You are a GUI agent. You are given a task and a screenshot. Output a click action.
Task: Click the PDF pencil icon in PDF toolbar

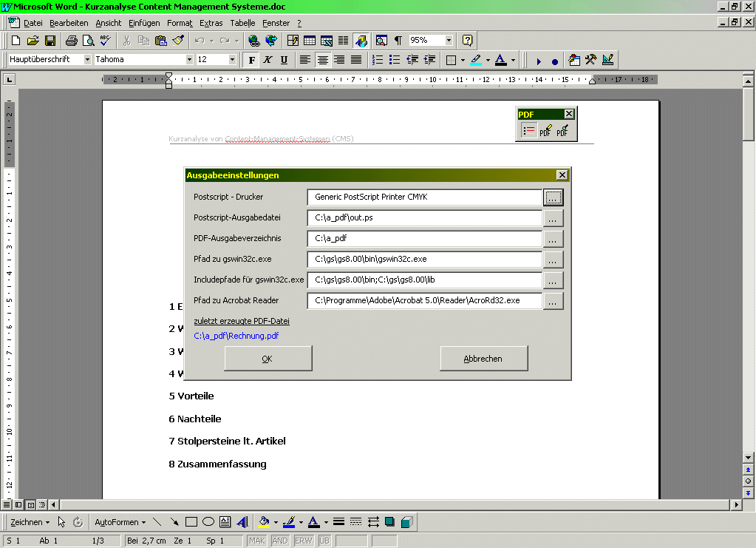[x=545, y=131]
